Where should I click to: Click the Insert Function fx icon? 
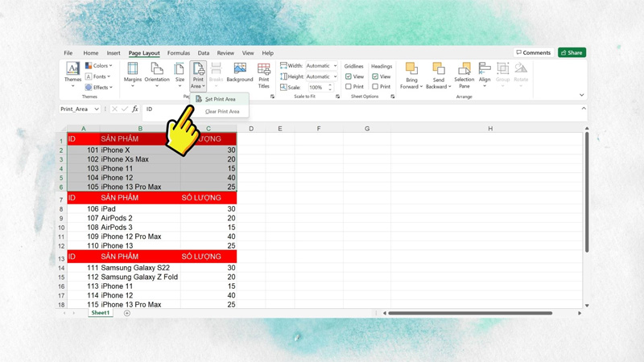pos(135,109)
